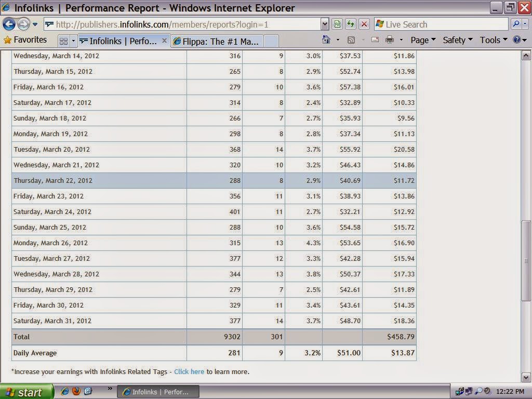Click the Total clicks value 301

(277, 337)
